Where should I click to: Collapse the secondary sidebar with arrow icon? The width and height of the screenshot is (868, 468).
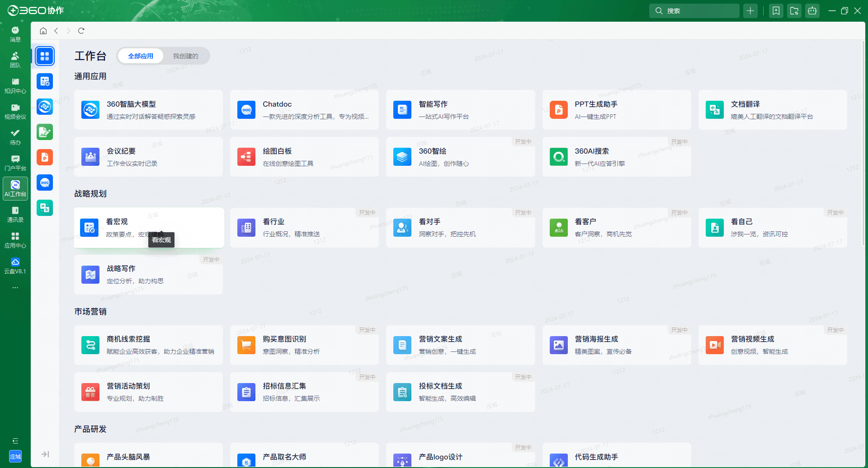(45, 454)
